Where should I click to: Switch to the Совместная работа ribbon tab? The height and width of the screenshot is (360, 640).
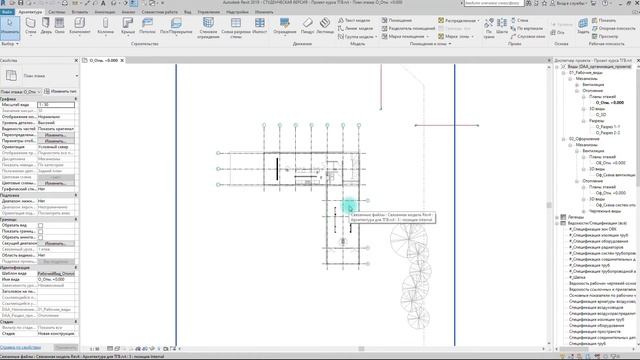coord(160,12)
